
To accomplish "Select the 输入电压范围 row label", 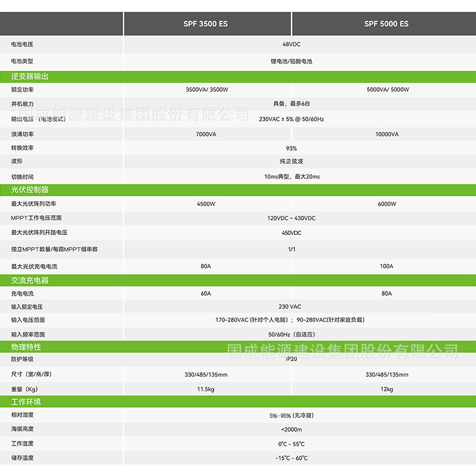I will [x=28, y=320].
